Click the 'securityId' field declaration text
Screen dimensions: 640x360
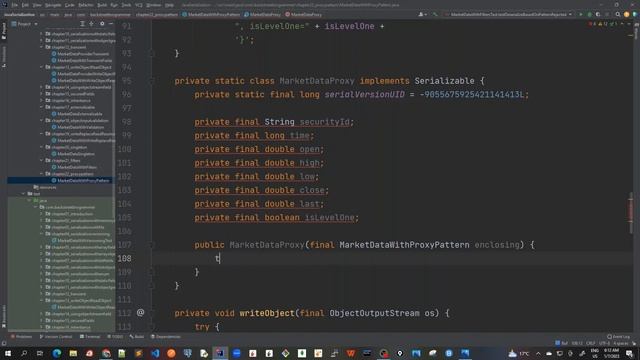coord(324,122)
